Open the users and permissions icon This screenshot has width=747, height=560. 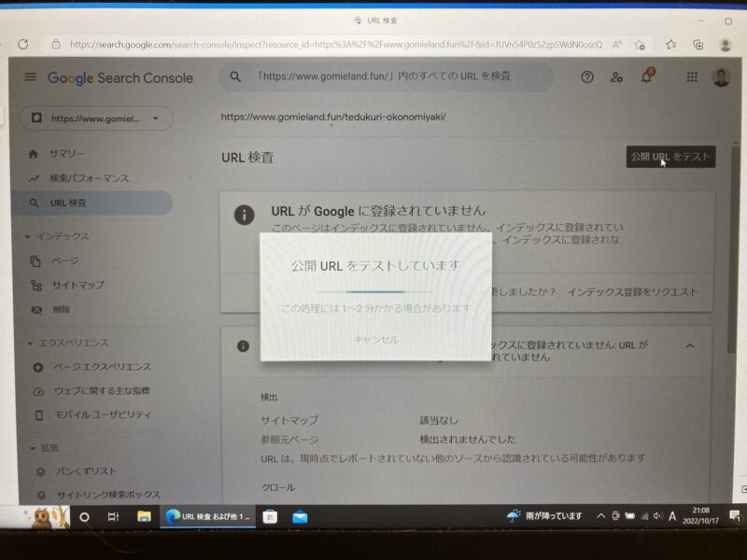616,77
